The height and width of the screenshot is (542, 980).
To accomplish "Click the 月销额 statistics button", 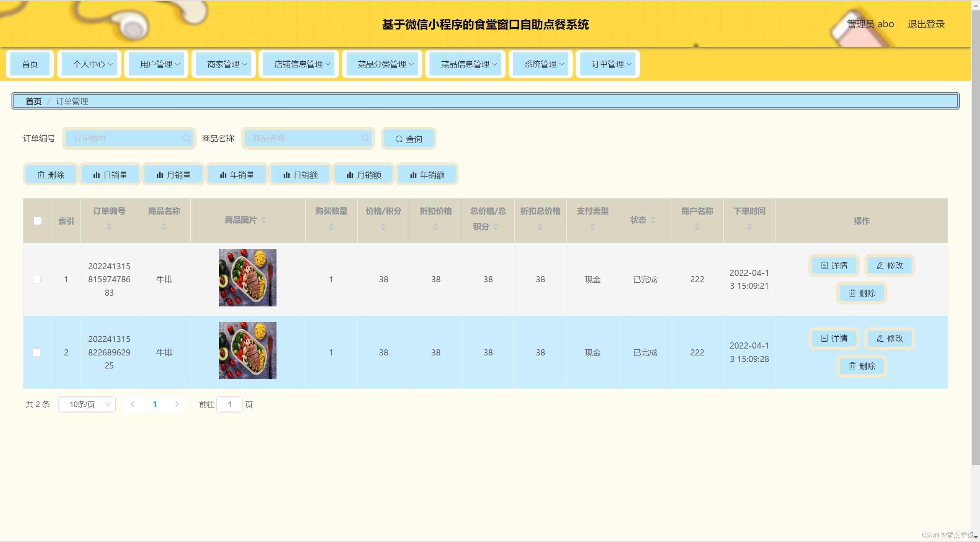I will pos(363,175).
